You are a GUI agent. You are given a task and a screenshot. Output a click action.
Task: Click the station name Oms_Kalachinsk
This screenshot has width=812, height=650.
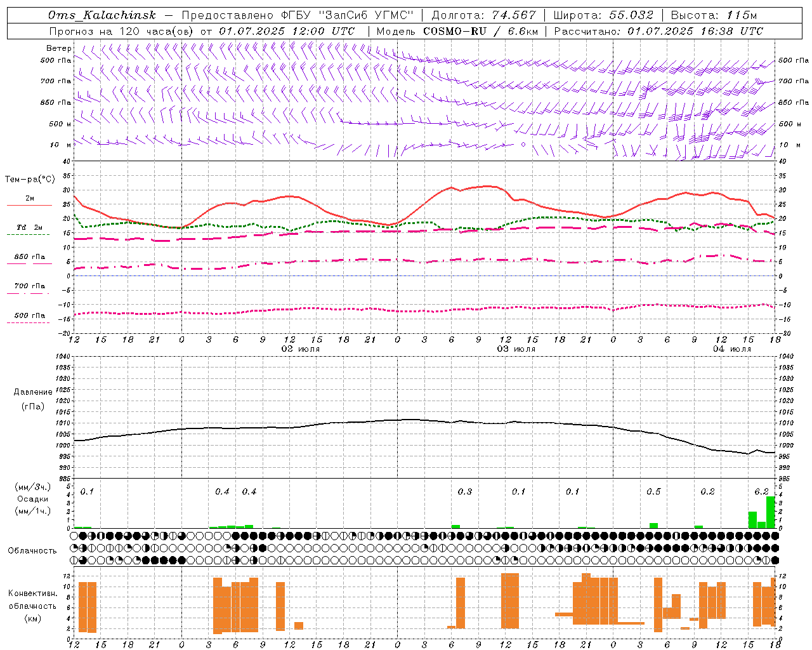101,15
